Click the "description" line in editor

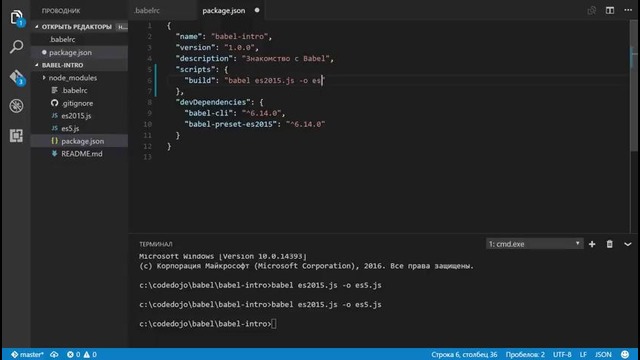(x=255, y=58)
